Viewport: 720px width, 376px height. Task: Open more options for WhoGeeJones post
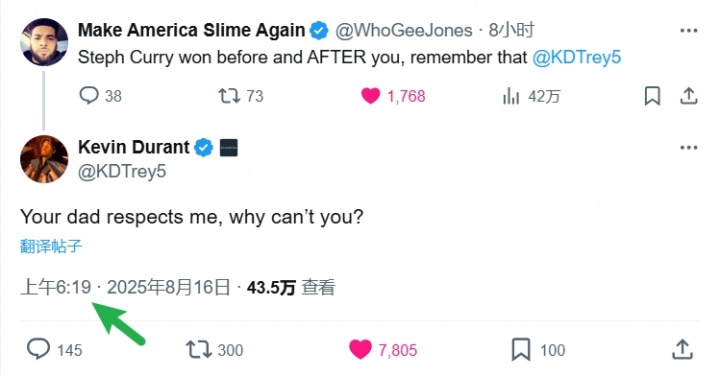point(688,31)
